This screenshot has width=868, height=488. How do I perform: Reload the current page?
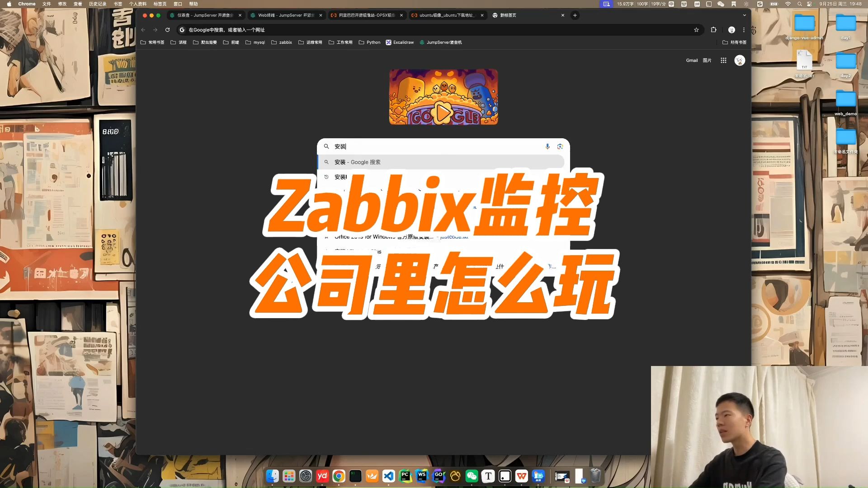coord(167,30)
